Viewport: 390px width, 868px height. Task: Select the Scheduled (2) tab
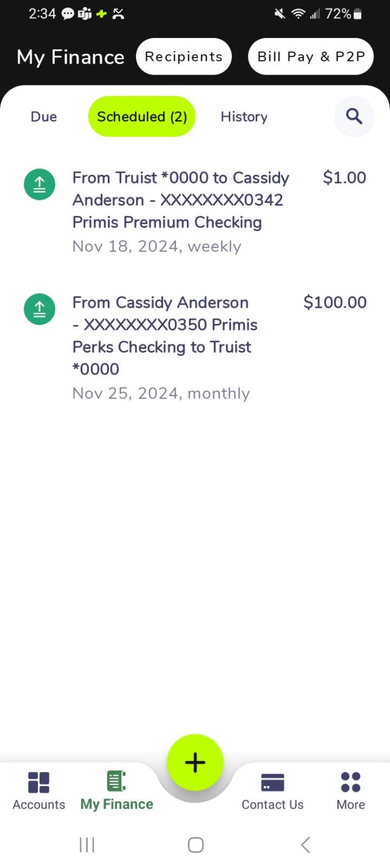pos(142,117)
